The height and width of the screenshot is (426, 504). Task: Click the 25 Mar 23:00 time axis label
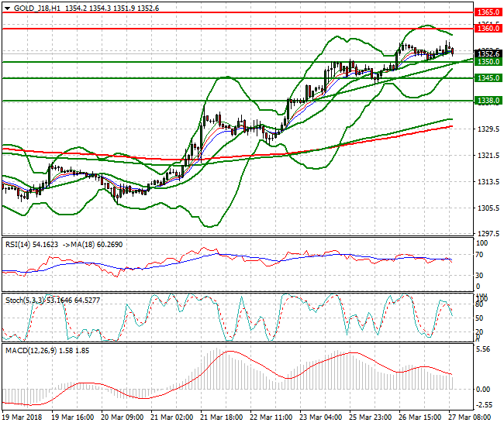pyautogui.click(x=371, y=417)
